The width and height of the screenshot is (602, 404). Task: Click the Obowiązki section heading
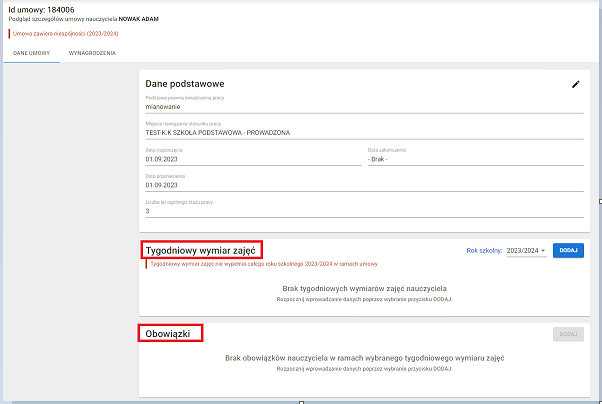(x=171, y=333)
